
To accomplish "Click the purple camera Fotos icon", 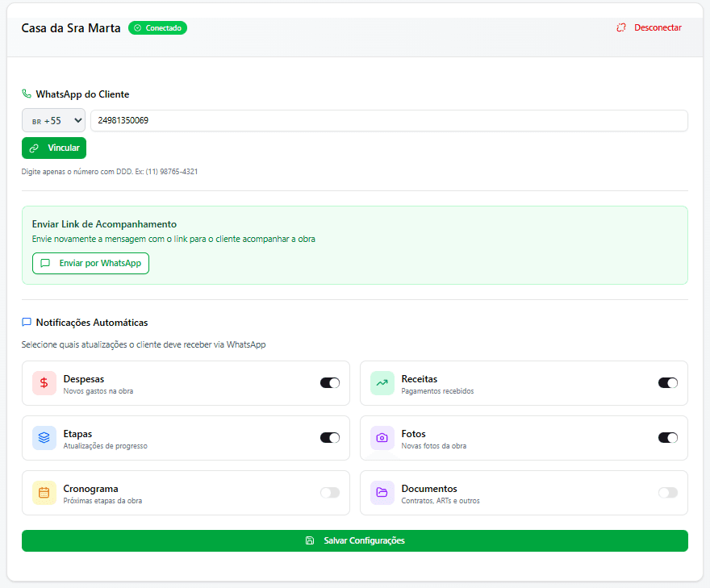I will tap(382, 438).
